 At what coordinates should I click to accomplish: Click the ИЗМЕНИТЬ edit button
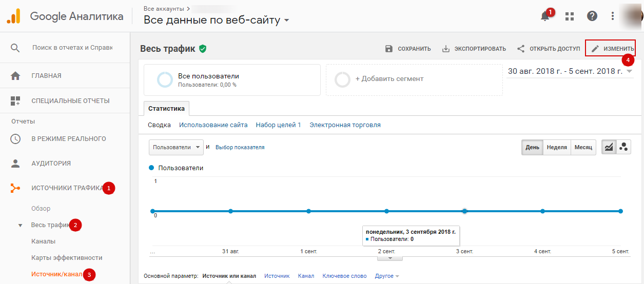pyautogui.click(x=611, y=49)
